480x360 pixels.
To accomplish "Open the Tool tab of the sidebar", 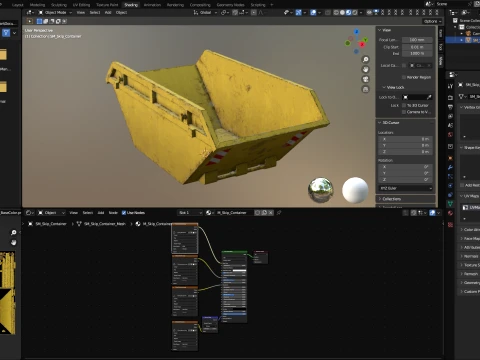I will pos(440,47).
